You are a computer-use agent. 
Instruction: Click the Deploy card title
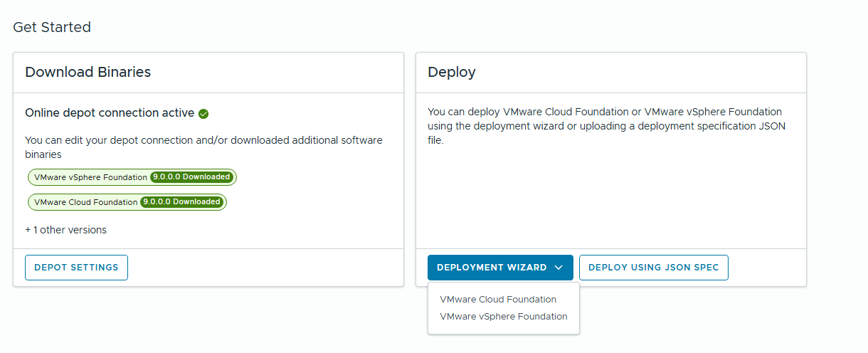point(452,72)
